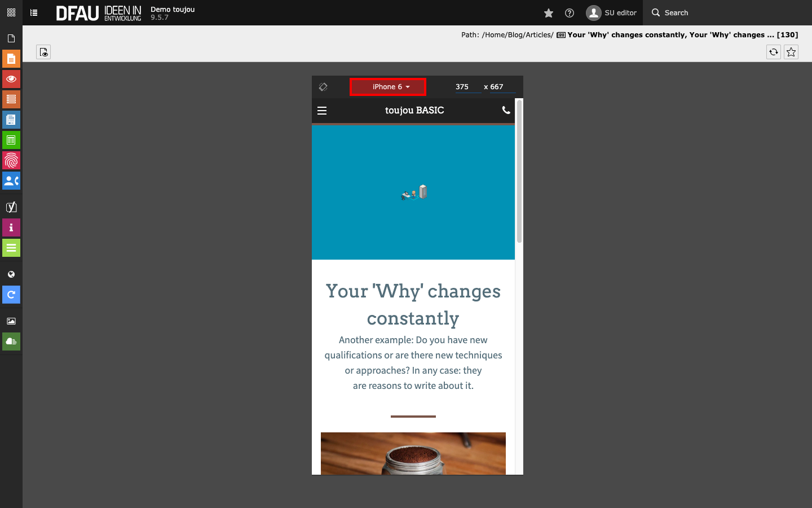The width and height of the screenshot is (812, 508).
Task: Open the Yoast SEO module icon
Action: [x=11, y=207]
